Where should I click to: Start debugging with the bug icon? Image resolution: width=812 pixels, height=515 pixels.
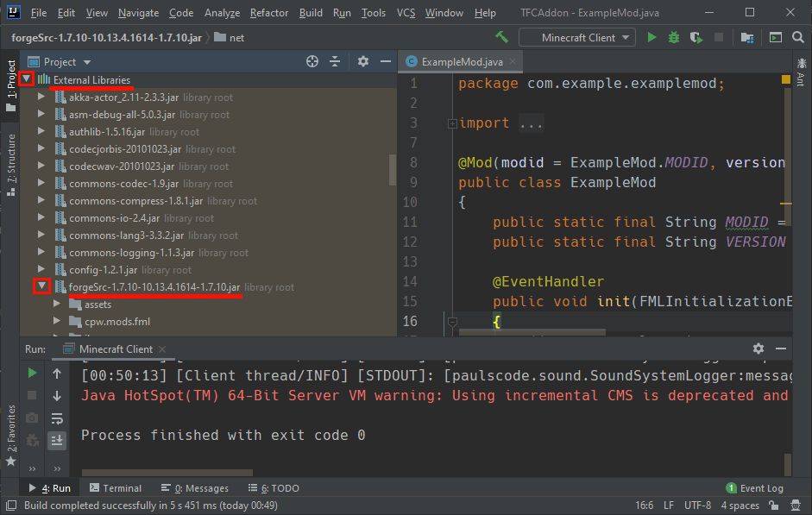674,37
